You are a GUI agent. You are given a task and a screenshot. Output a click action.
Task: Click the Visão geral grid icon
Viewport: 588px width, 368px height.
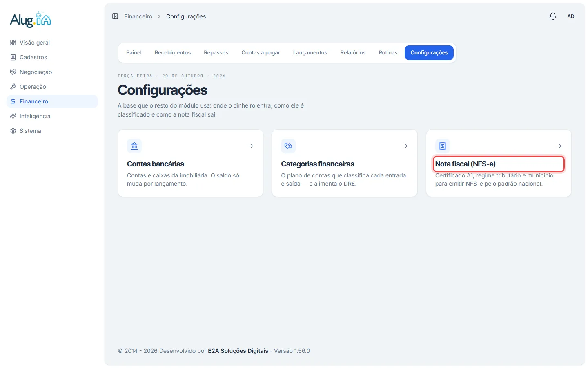pyautogui.click(x=13, y=43)
